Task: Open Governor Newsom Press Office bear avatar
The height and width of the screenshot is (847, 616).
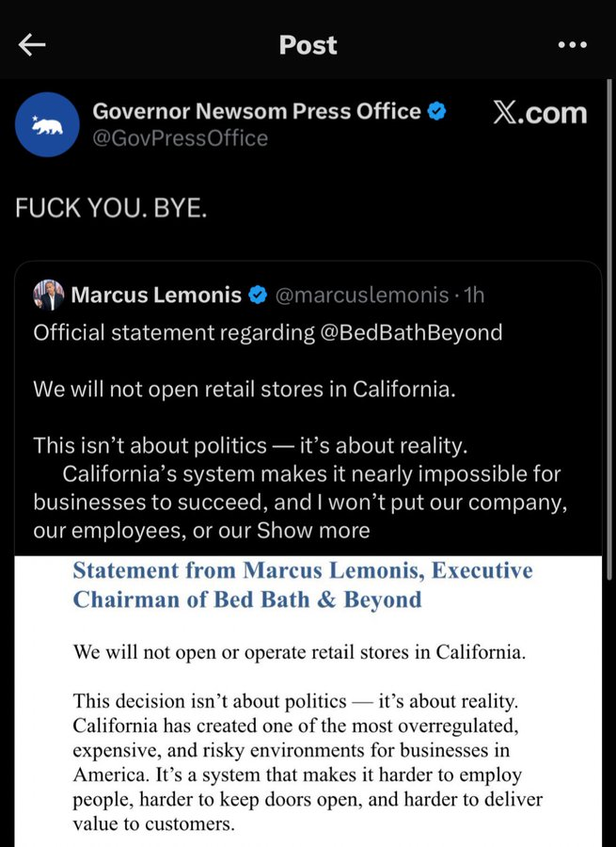Action: coord(47,125)
